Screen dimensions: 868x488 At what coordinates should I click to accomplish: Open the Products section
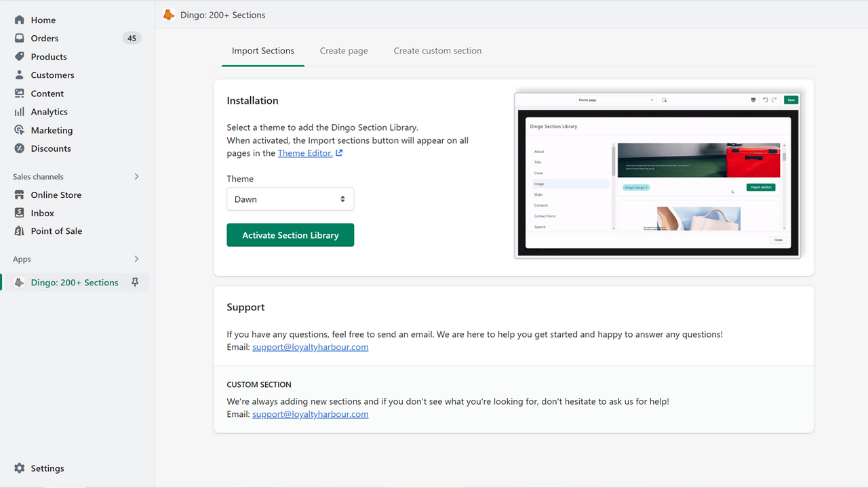point(19,56)
